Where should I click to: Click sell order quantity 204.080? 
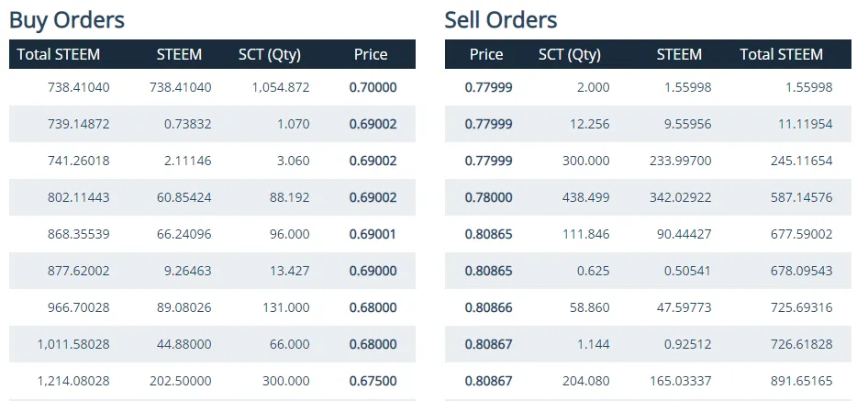pos(586,381)
